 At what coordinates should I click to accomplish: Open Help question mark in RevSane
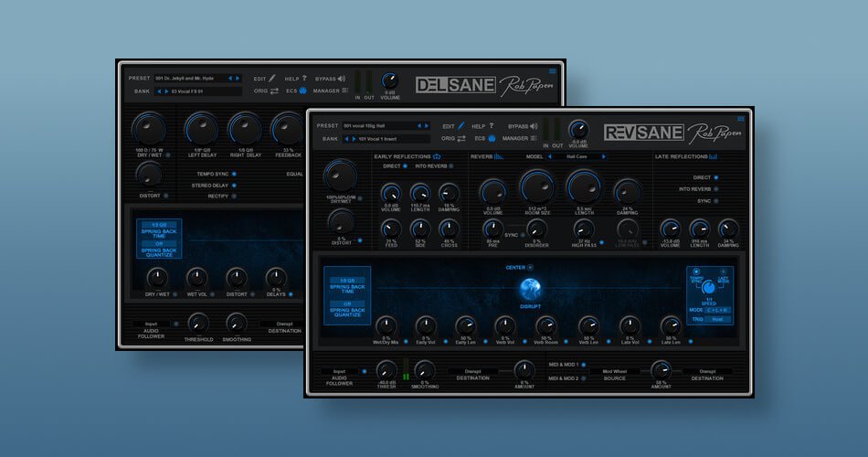491,125
